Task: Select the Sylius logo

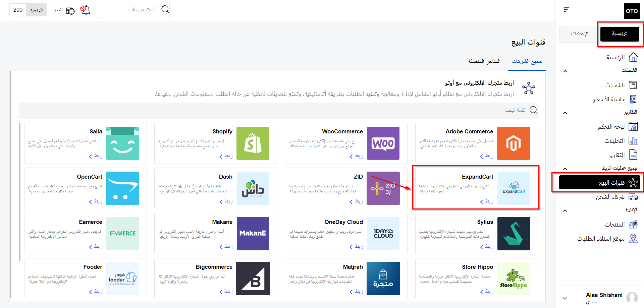Action: [x=514, y=234]
